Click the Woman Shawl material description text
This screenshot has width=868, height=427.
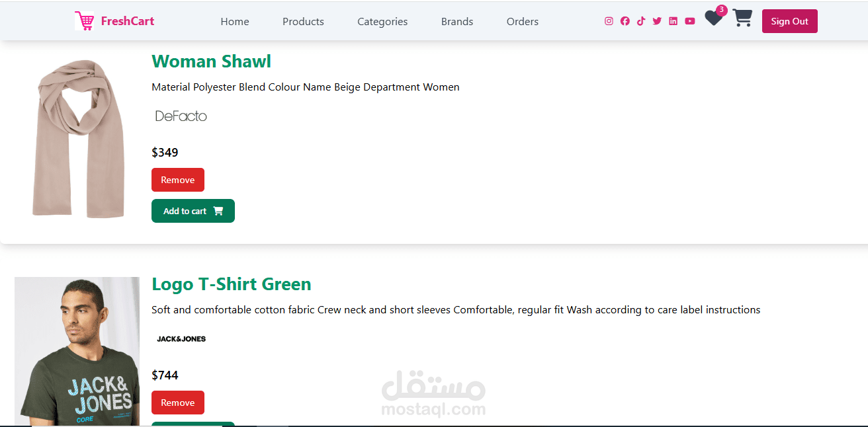click(306, 87)
